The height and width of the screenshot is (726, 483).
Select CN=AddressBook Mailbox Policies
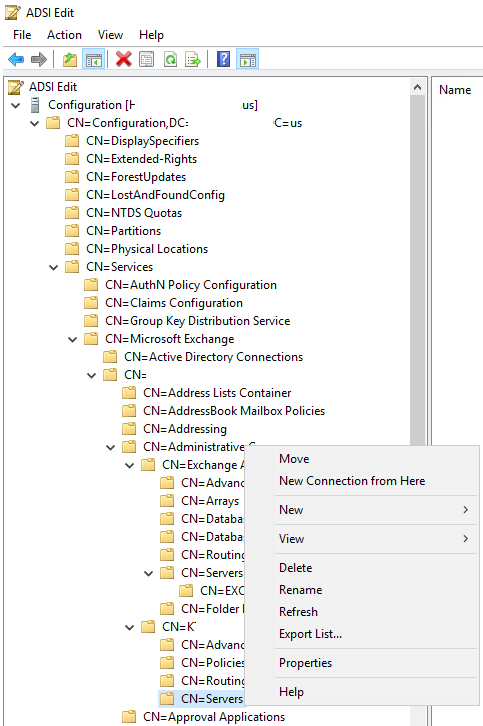(234, 411)
